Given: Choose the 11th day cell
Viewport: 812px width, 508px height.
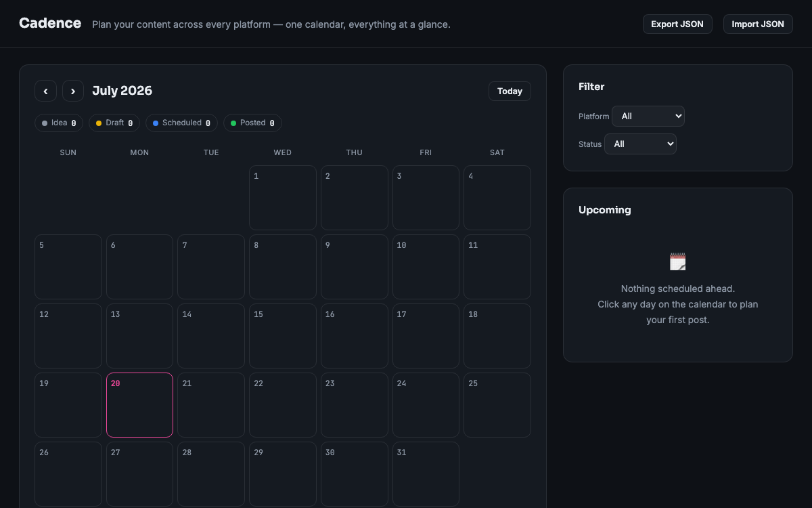Looking at the screenshot, I should tap(497, 267).
